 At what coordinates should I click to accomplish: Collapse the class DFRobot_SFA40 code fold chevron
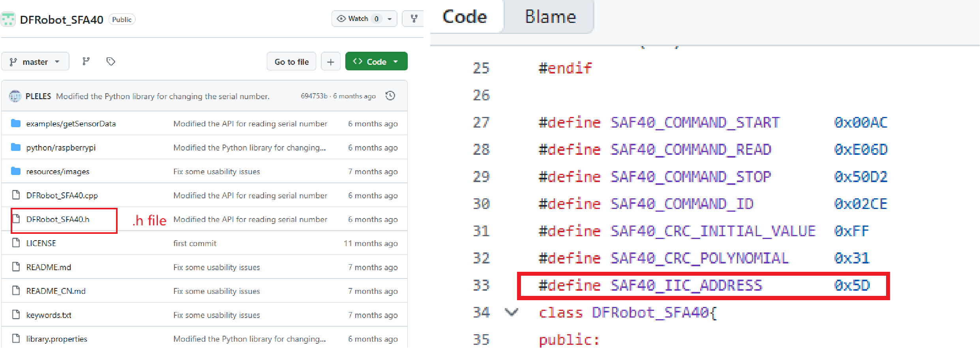512,312
